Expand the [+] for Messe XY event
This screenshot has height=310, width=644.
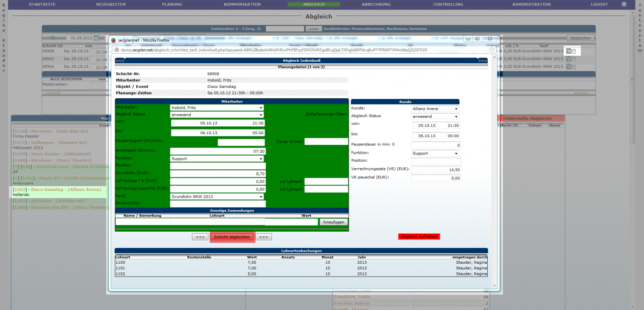click(x=16, y=178)
